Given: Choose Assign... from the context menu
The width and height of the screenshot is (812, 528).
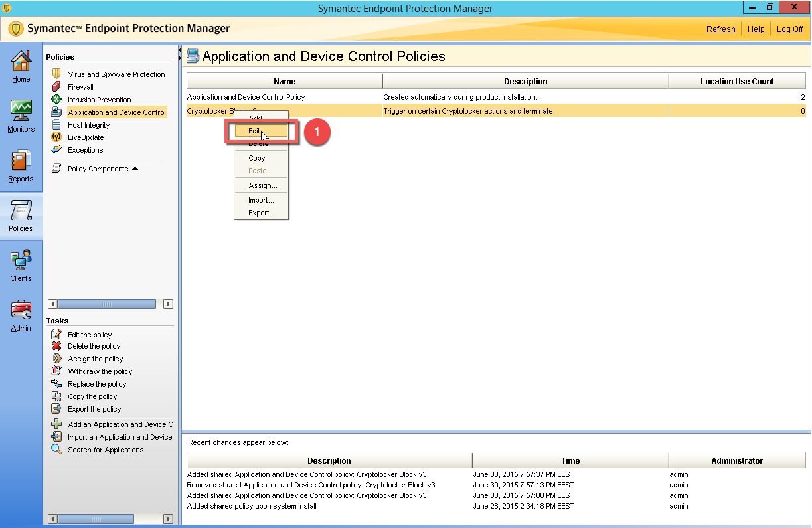Looking at the screenshot, I should 262,185.
